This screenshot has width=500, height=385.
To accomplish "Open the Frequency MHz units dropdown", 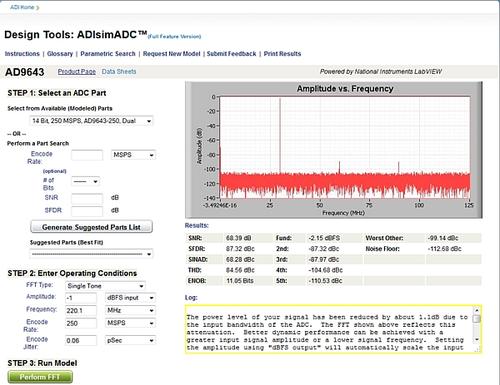I will [x=130, y=311].
